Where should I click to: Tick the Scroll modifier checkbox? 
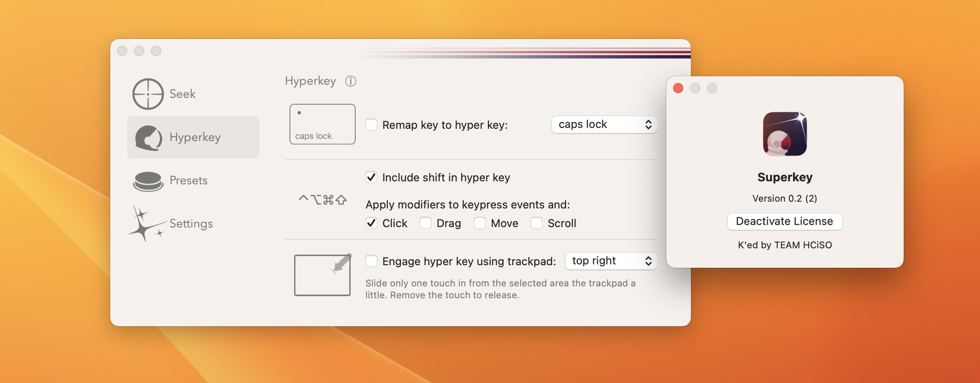click(x=537, y=223)
